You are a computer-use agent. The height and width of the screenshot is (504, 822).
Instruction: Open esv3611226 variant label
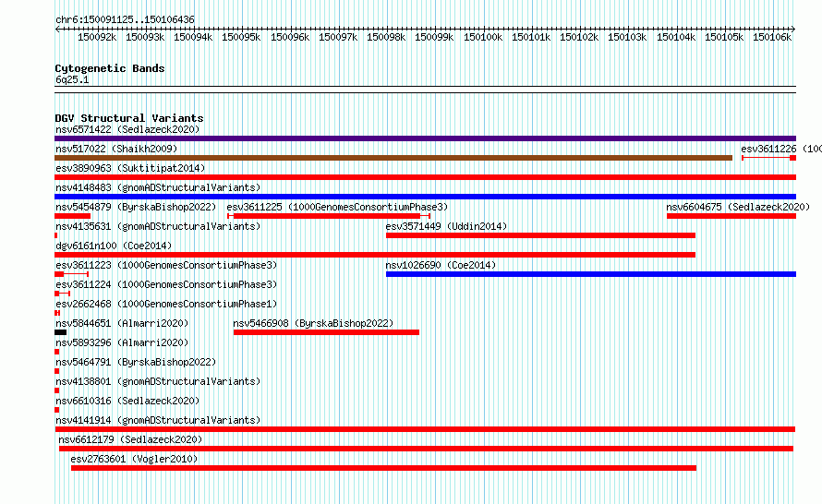click(781, 149)
